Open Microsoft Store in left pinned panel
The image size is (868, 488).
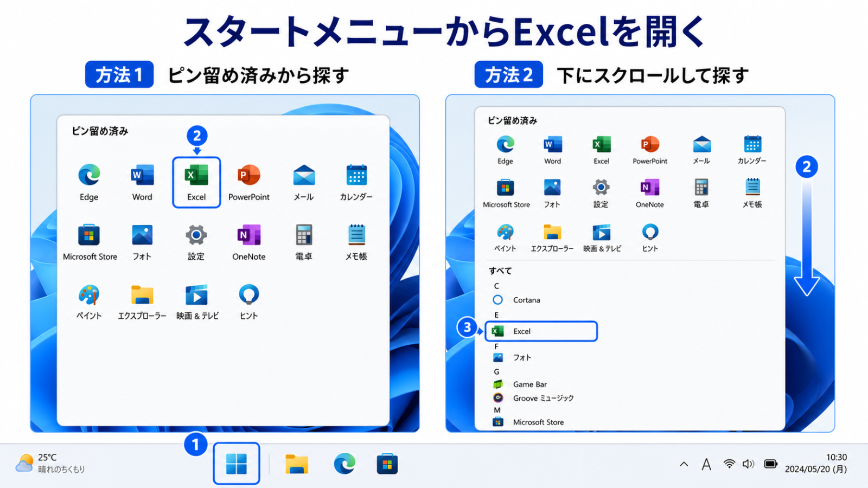pyautogui.click(x=90, y=242)
